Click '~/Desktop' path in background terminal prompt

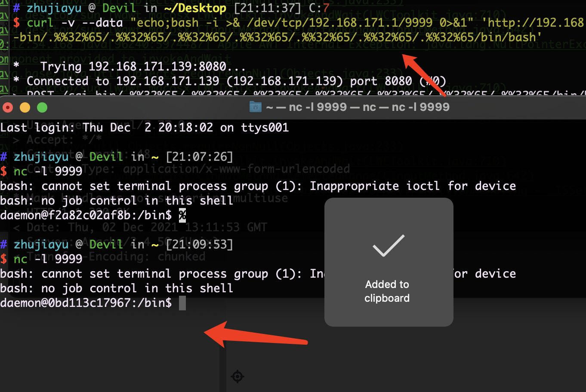[x=195, y=8]
